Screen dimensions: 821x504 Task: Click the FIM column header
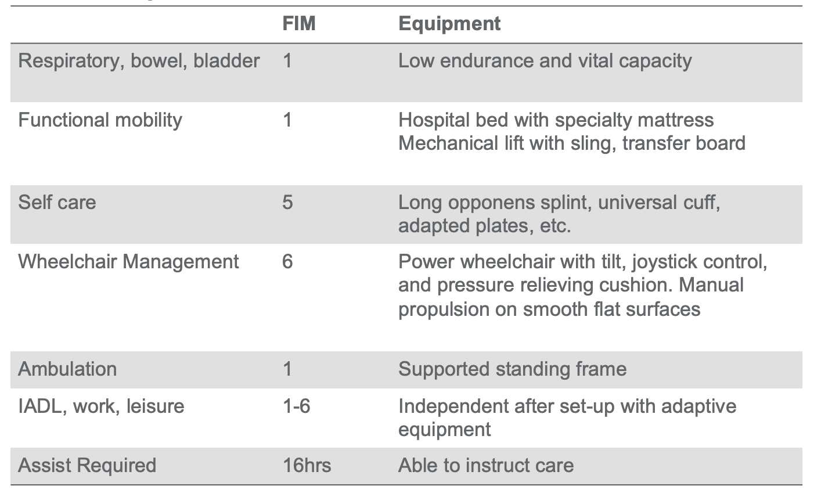coord(299,24)
